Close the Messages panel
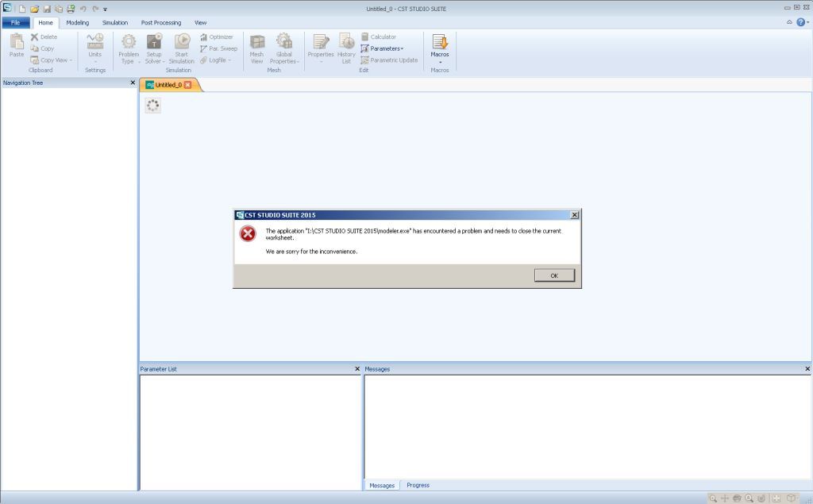 point(807,368)
